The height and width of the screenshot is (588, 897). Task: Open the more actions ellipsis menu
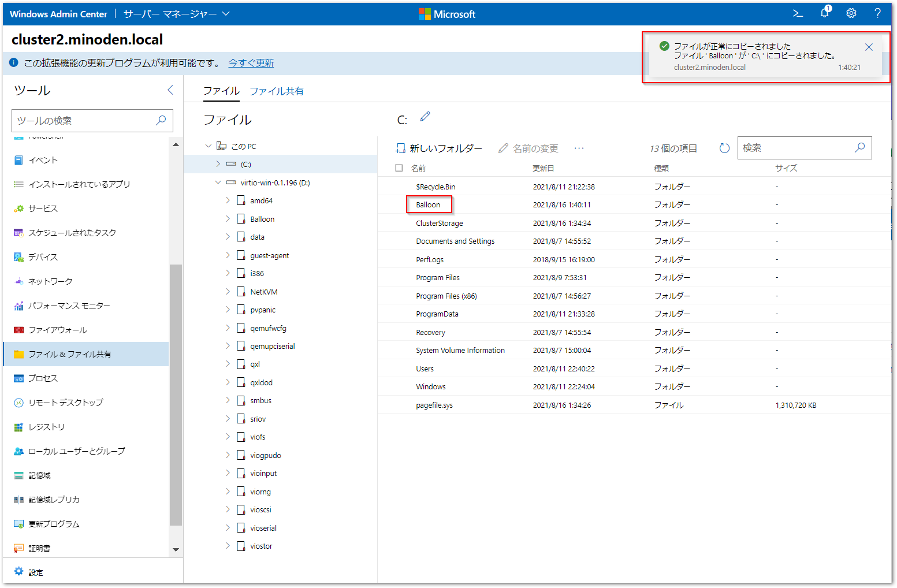tap(579, 148)
